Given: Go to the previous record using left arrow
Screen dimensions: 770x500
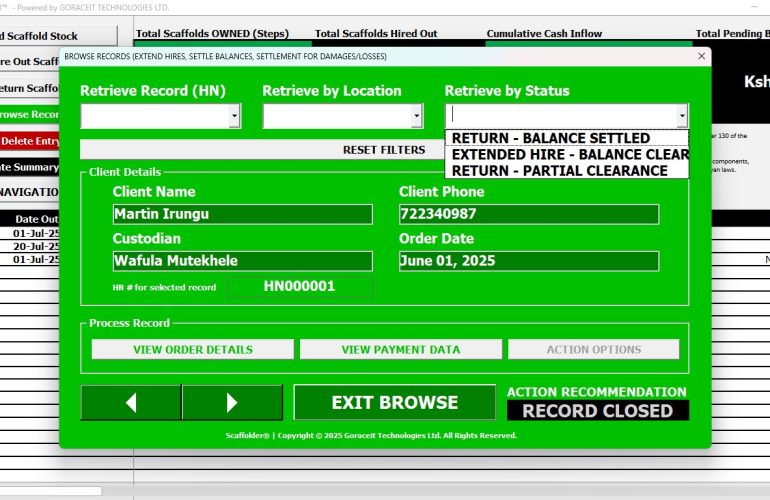Looking at the screenshot, I should (130, 402).
